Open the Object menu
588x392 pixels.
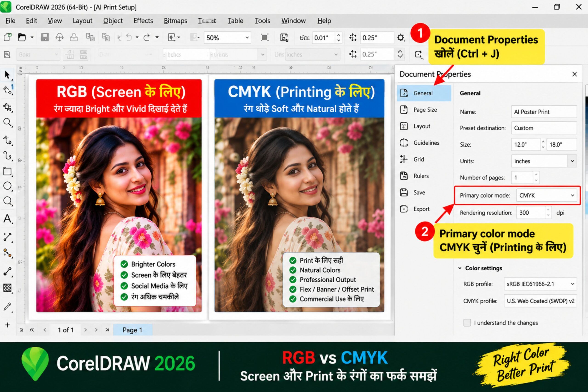[x=113, y=21]
